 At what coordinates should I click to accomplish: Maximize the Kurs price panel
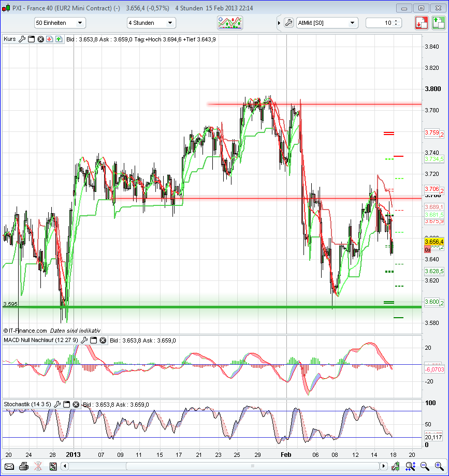[31, 39]
